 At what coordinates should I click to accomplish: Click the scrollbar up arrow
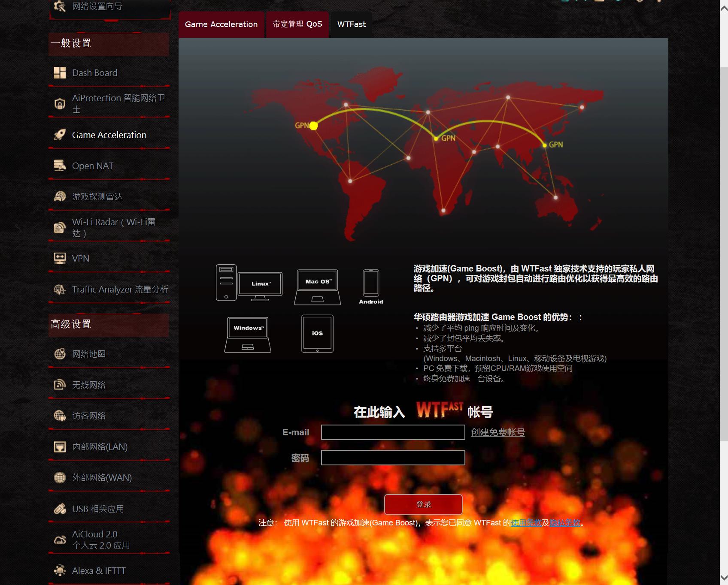coord(724,8)
